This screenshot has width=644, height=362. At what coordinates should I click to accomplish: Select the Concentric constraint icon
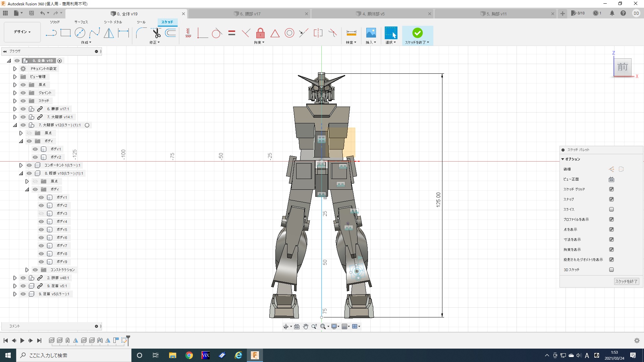coord(289,33)
